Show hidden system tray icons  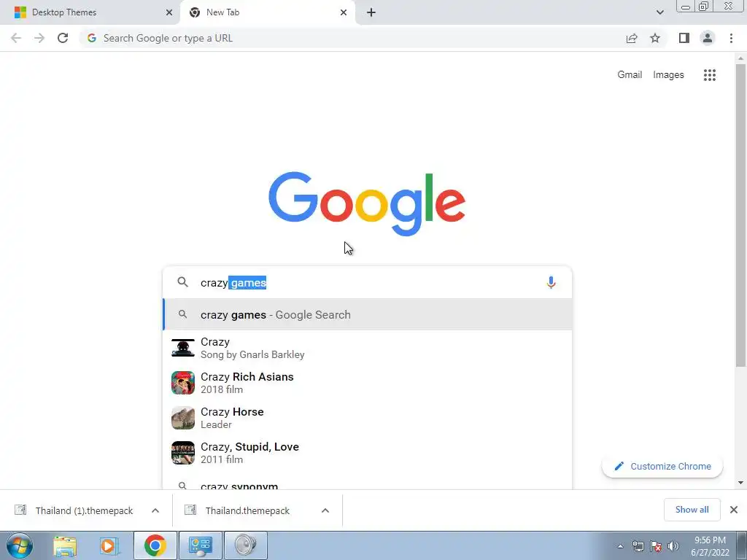pyautogui.click(x=620, y=546)
